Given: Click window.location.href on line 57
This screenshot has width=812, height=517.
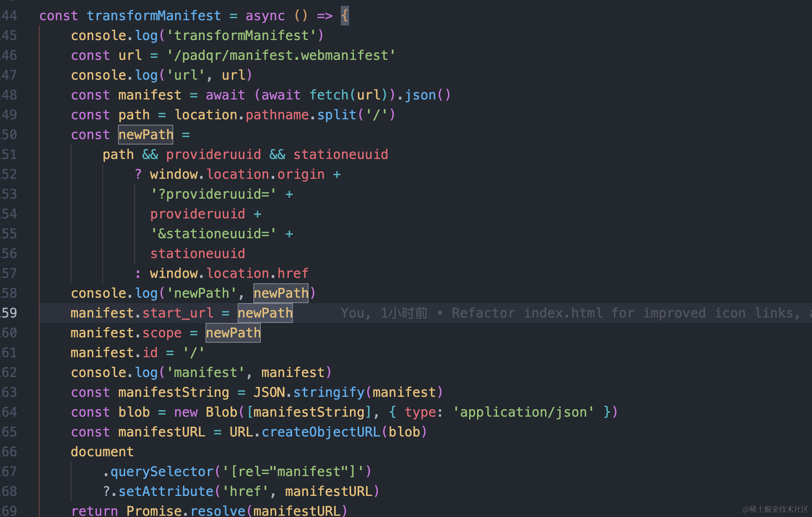Looking at the screenshot, I should tap(229, 273).
